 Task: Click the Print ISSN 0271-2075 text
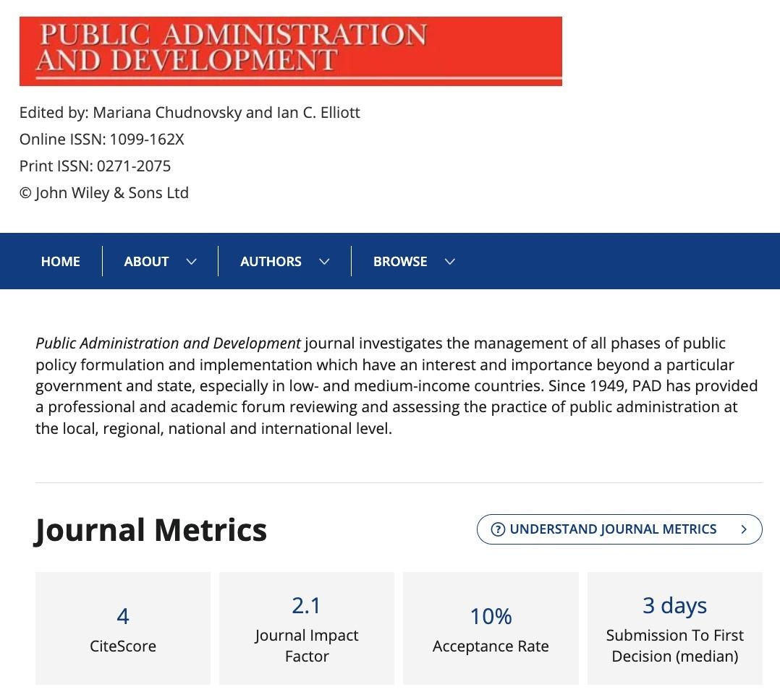(x=95, y=166)
